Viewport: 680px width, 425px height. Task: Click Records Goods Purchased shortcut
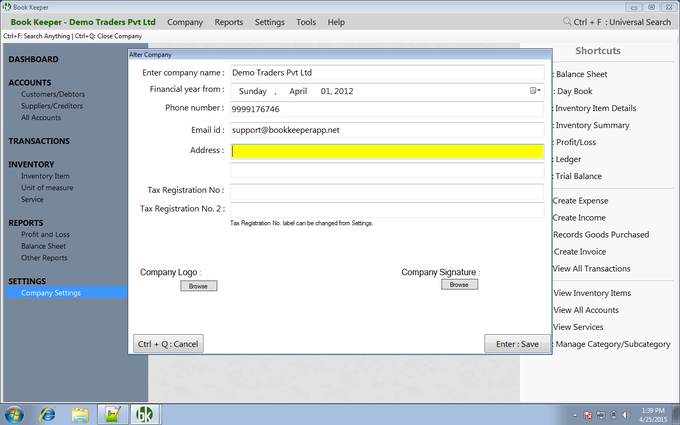pyautogui.click(x=601, y=235)
